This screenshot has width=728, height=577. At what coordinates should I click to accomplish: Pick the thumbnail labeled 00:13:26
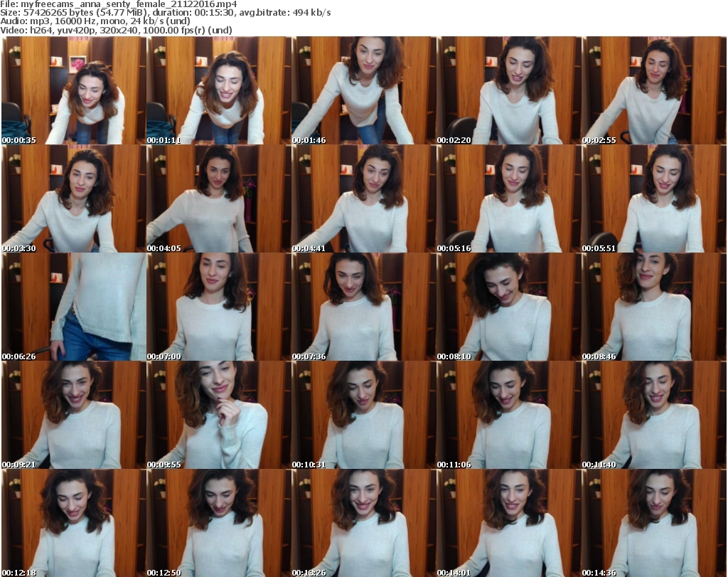(x=364, y=523)
